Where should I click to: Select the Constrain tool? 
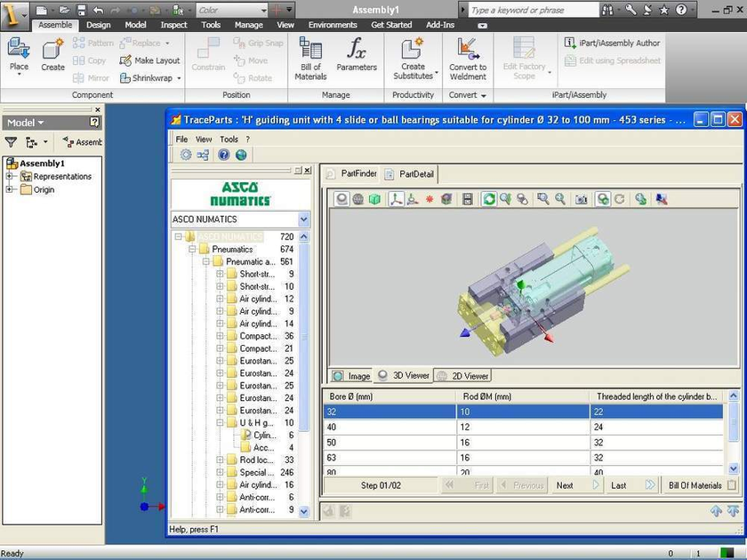[207, 55]
